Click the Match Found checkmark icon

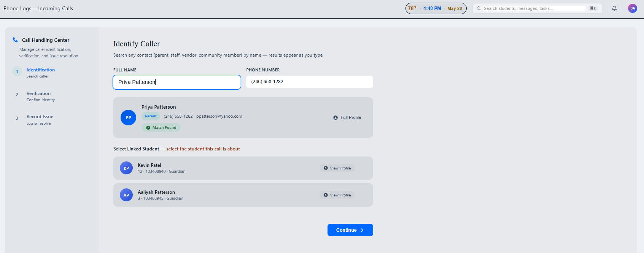pos(148,128)
